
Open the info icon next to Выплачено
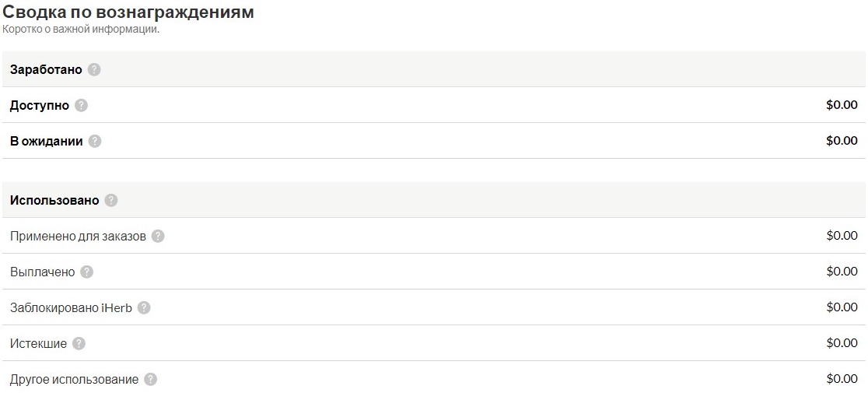pos(86,272)
